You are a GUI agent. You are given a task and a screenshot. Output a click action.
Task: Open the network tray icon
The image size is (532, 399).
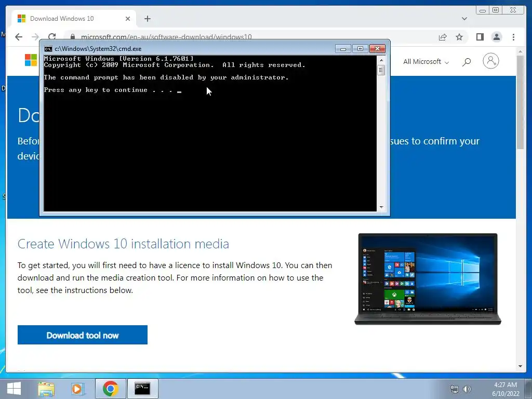[454, 389]
